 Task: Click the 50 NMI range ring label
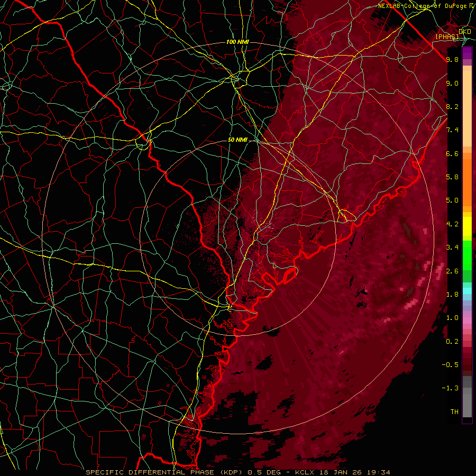pyautogui.click(x=237, y=140)
